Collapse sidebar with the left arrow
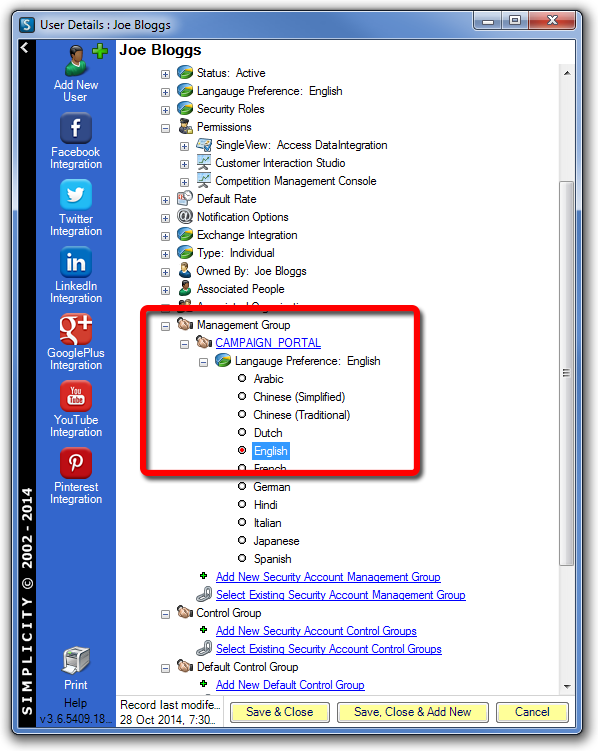598x751 pixels. point(25,47)
